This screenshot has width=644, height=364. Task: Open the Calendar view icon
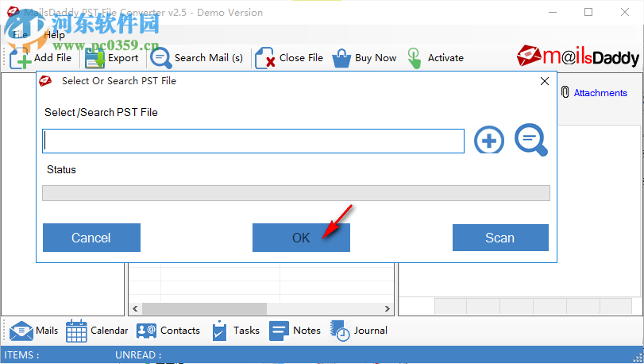click(x=76, y=331)
